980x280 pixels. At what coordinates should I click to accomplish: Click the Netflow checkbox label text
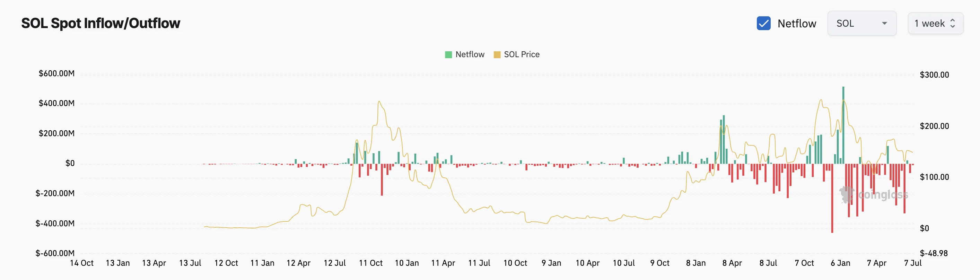(797, 24)
